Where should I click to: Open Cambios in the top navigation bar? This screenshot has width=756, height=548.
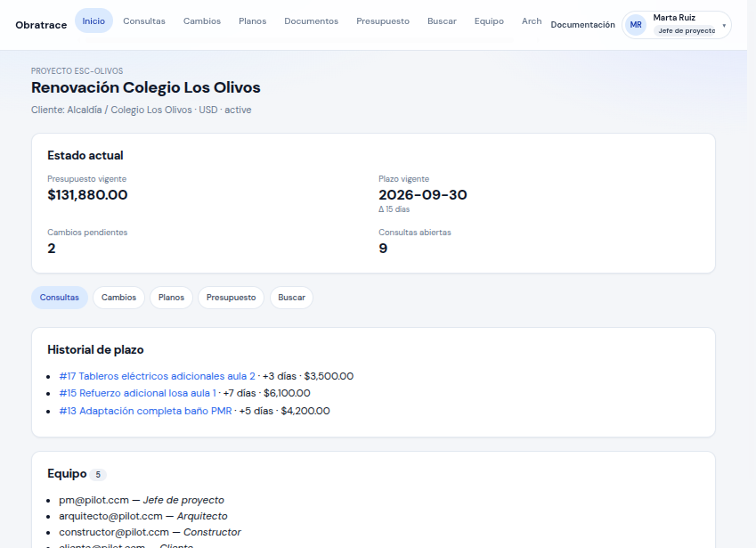[202, 21]
